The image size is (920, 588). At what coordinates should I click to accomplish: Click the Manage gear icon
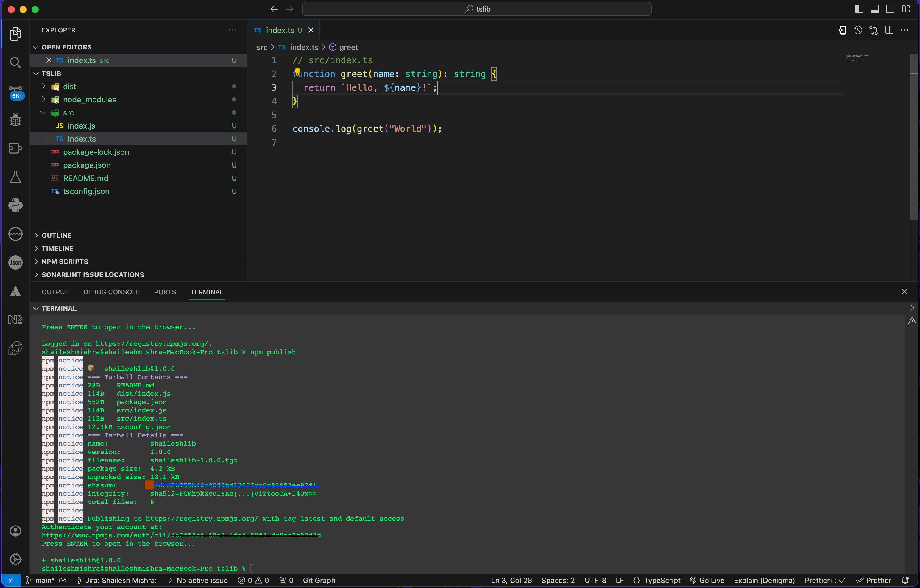point(15,559)
